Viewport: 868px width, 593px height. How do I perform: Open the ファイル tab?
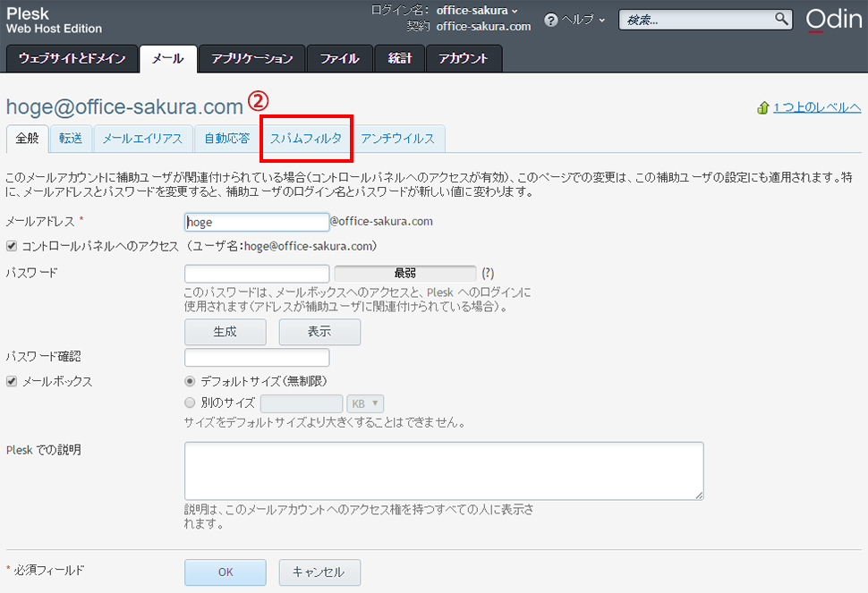340,59
